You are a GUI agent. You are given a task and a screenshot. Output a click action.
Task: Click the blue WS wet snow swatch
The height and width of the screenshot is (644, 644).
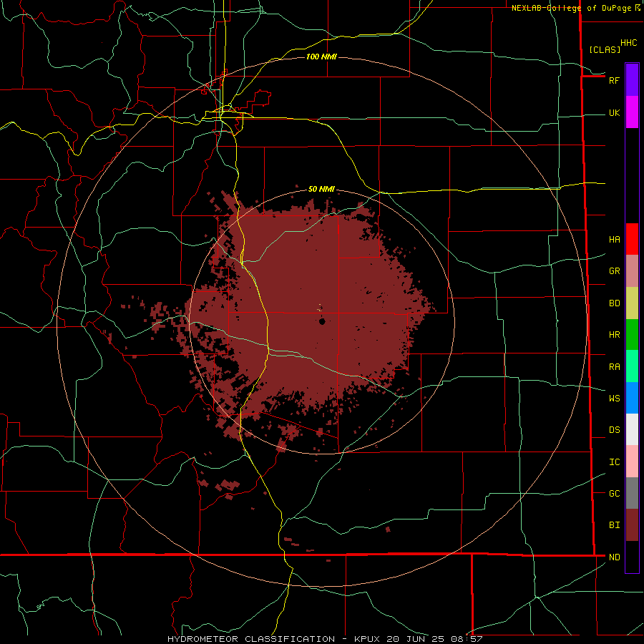[x=632, y=398]
